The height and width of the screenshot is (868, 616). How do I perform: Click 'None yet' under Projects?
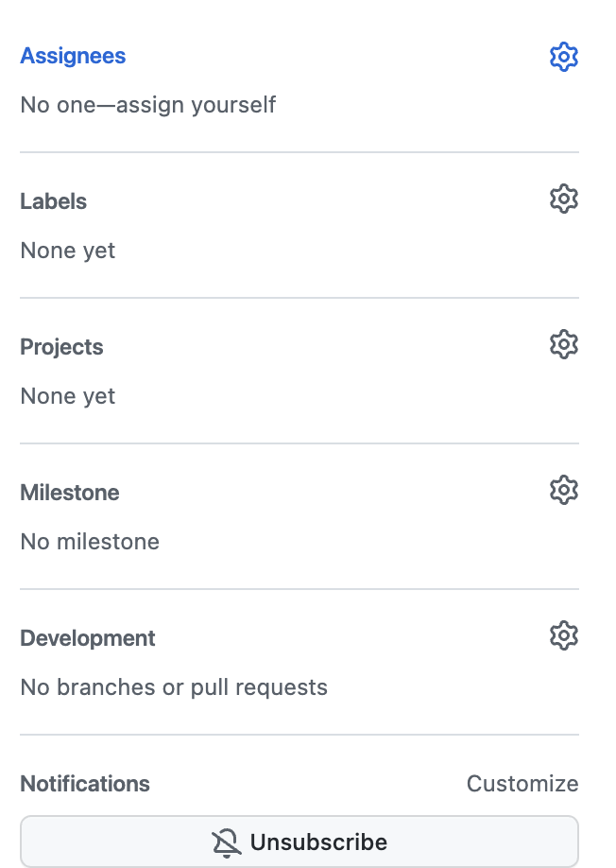68,396
